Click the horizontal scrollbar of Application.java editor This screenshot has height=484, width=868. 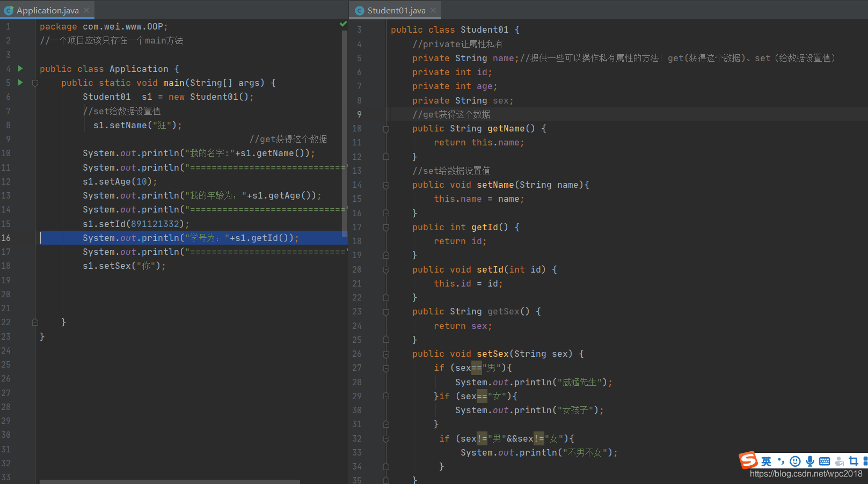(x=170, y=482)
